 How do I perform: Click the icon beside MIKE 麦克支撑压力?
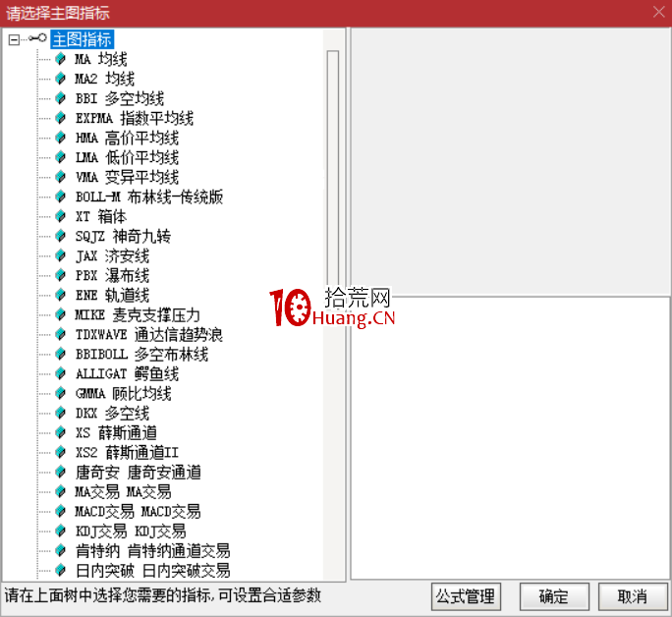click(x=61, y=314)
